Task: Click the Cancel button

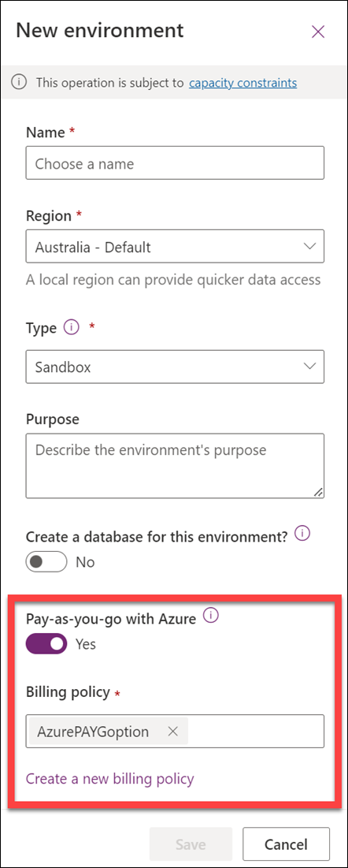Action: pyautogui.click(x=286, y=844)
